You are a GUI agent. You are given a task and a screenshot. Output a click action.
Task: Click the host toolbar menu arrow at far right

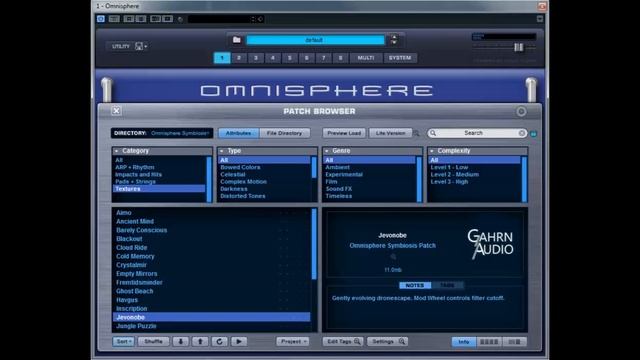(540, 19)
